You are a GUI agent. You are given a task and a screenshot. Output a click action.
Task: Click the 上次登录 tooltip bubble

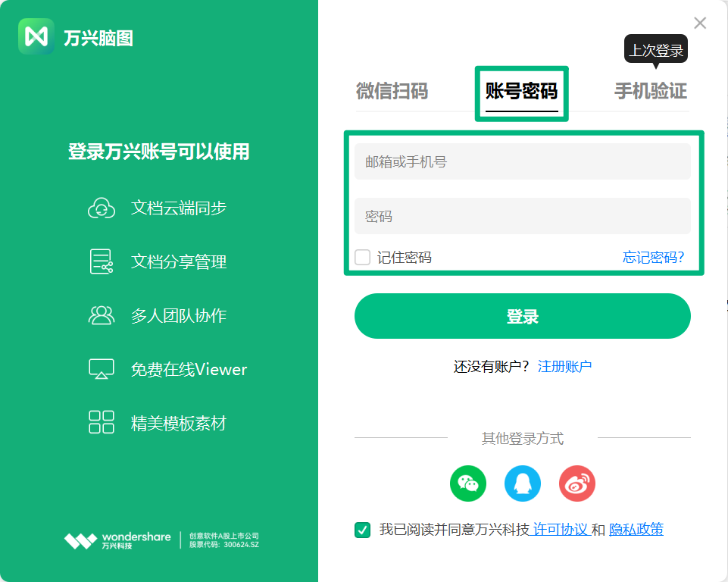pyautogui.click(x=655, y=49)
